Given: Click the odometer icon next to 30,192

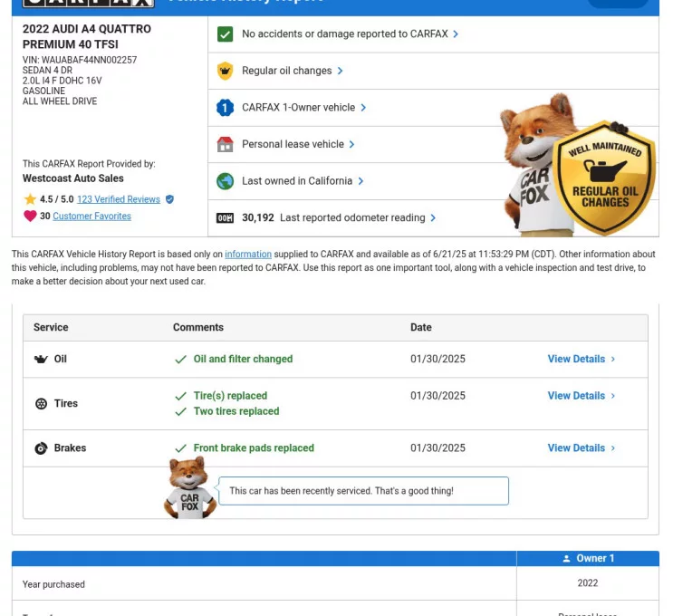Looking at the screenshot, I should (x=225, y=217).
